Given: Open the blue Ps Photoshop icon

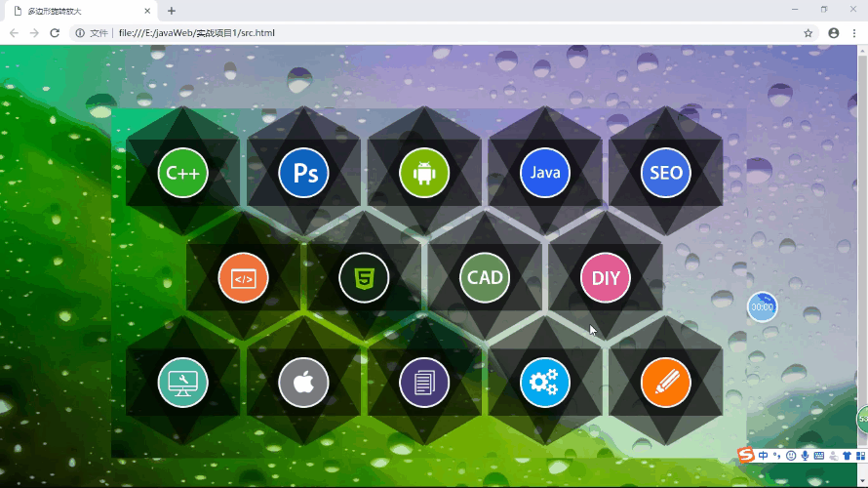Looking at the screenshot, I should 303,173.
